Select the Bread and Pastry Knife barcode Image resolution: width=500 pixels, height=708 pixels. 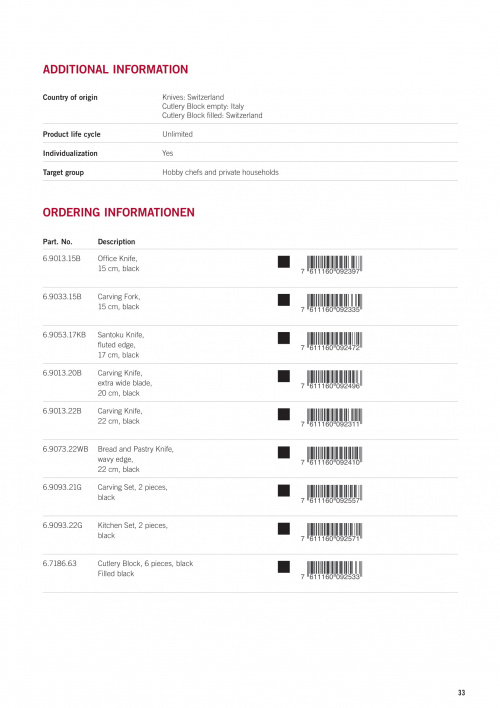pos(332,456)
